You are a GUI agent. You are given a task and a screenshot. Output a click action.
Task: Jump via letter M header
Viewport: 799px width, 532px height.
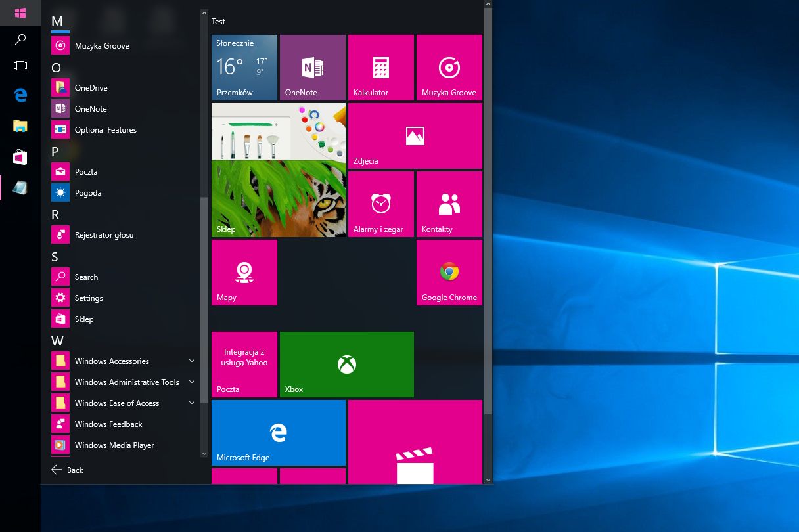coord(57,22)
